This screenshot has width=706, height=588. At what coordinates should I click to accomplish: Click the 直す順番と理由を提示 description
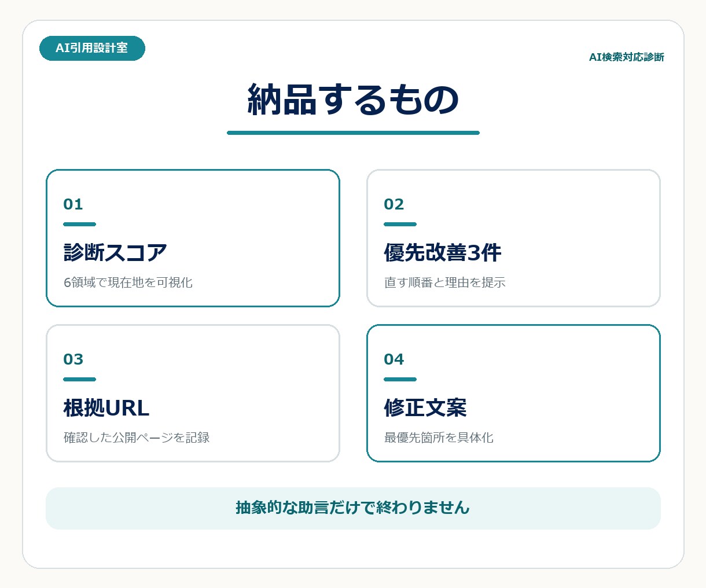[445, 282]
